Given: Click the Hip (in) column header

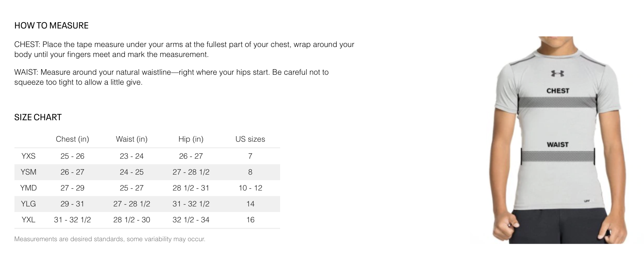Looking at the screenshot, I should 191,139.
